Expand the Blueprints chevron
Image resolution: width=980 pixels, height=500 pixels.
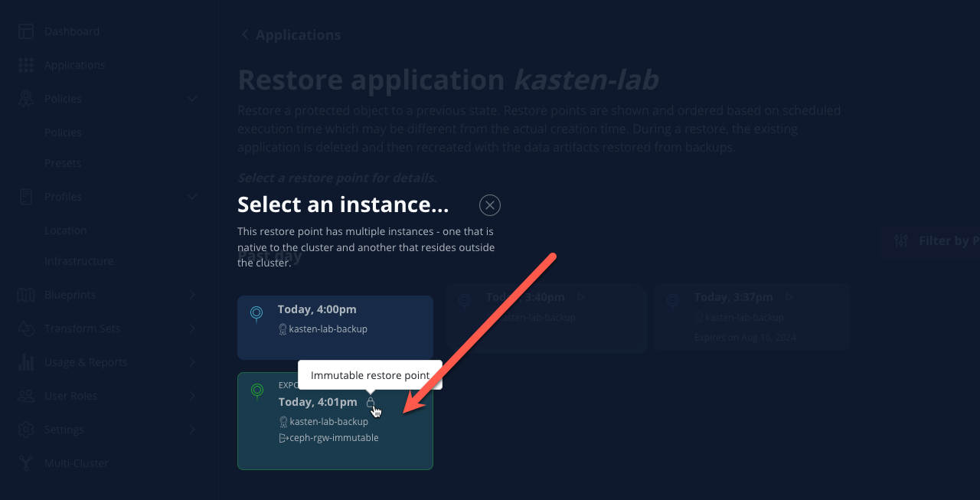192,295
